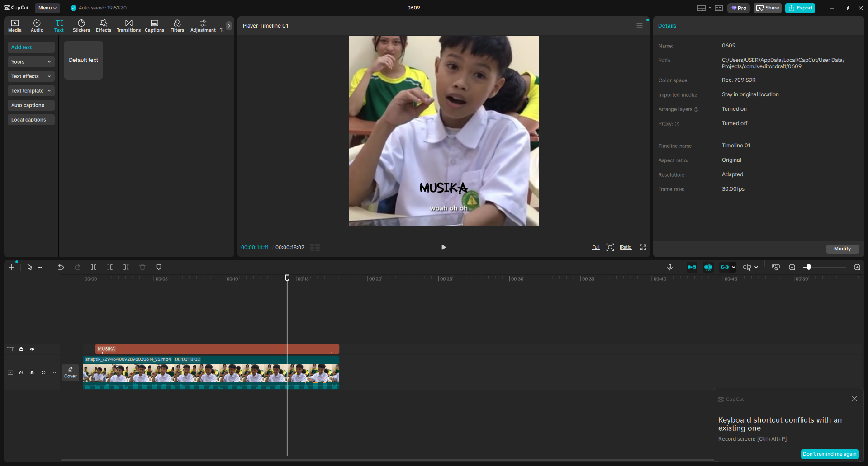The image size is (868, 466).
Task: Hide the MUSIKA text track with eye icon
Action: click(32, 349)
